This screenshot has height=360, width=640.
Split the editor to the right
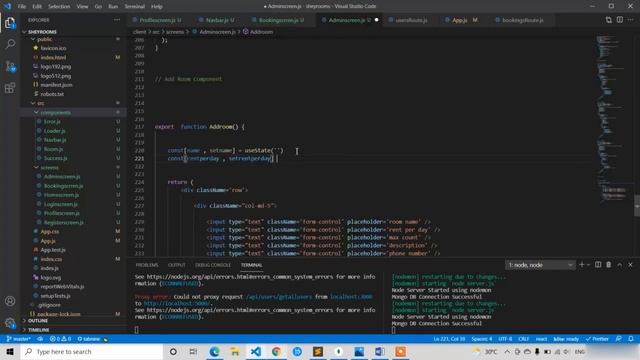coord(620,20)
